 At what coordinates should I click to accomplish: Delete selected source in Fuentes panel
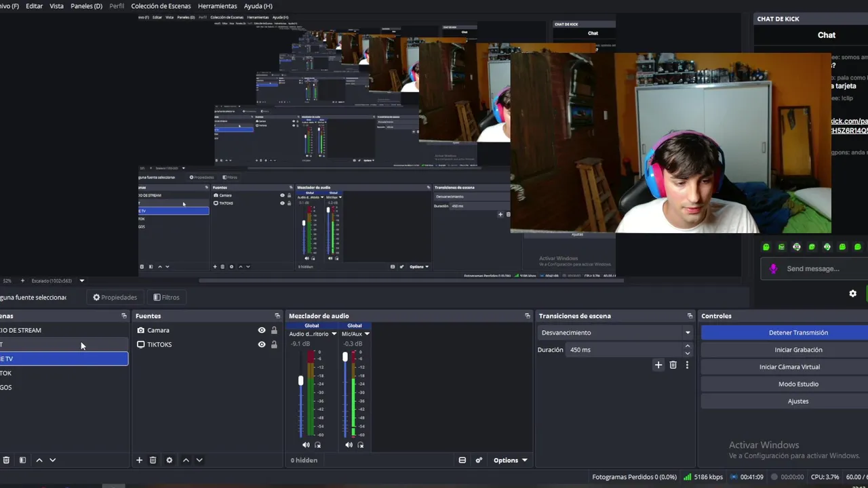tap(153, 460)
